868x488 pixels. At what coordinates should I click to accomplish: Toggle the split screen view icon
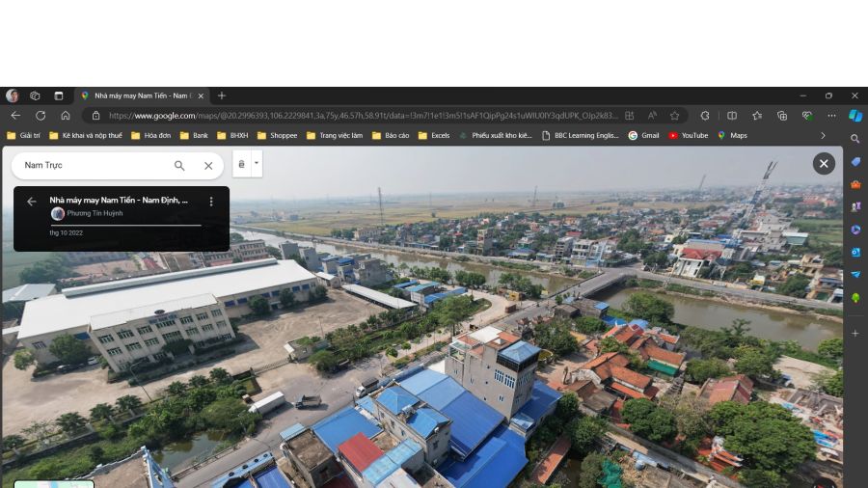(x=732, y=116)
